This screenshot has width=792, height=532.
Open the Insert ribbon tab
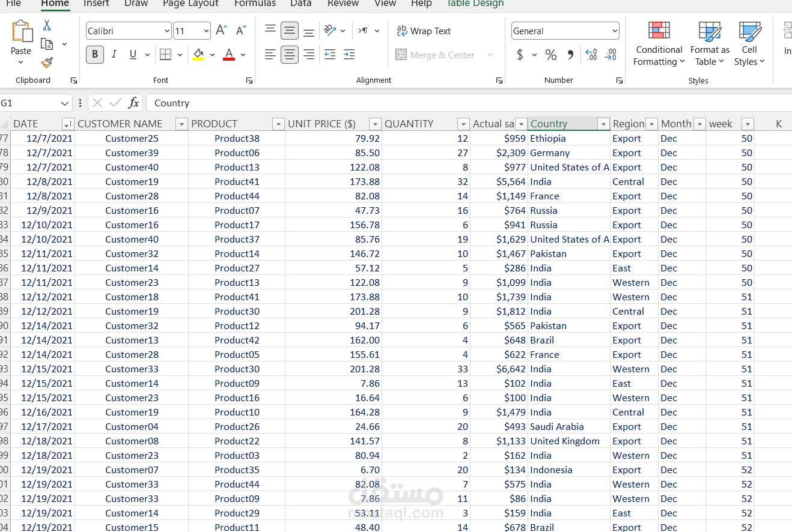(x=96, y=4)
